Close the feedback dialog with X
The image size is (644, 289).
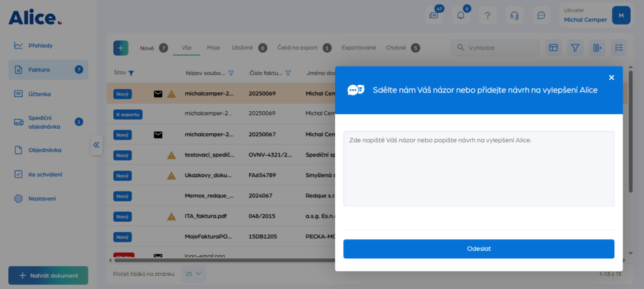pos(611,77)
